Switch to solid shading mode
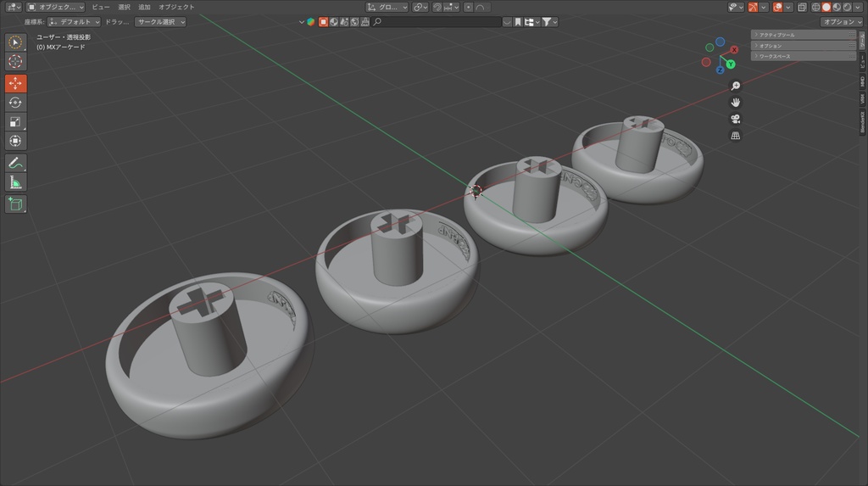 click(826, 7)
